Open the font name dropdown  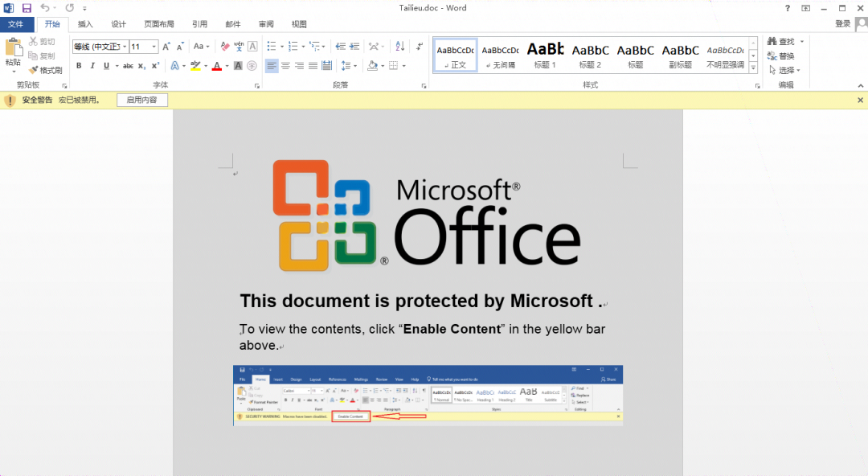(x=125, y=47)
